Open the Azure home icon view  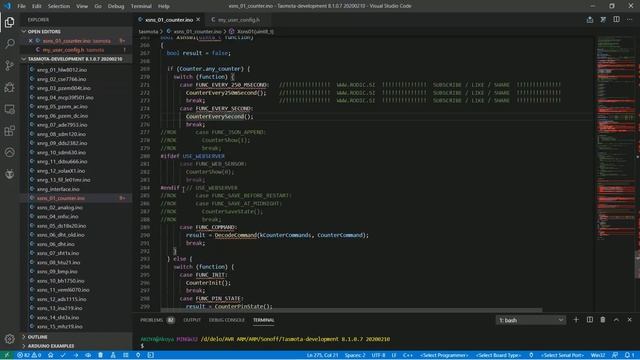click(9, 152)
